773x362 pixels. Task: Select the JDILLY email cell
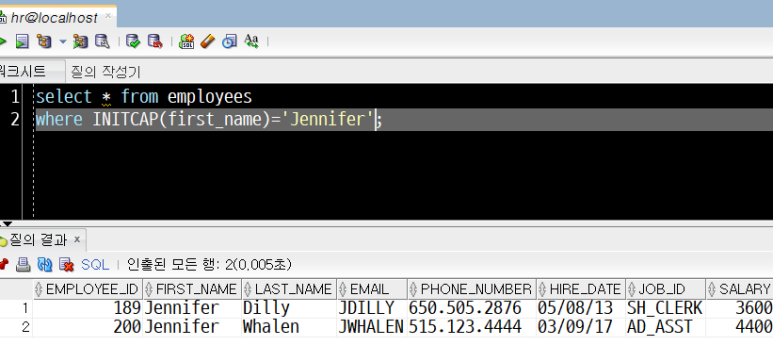372,308
